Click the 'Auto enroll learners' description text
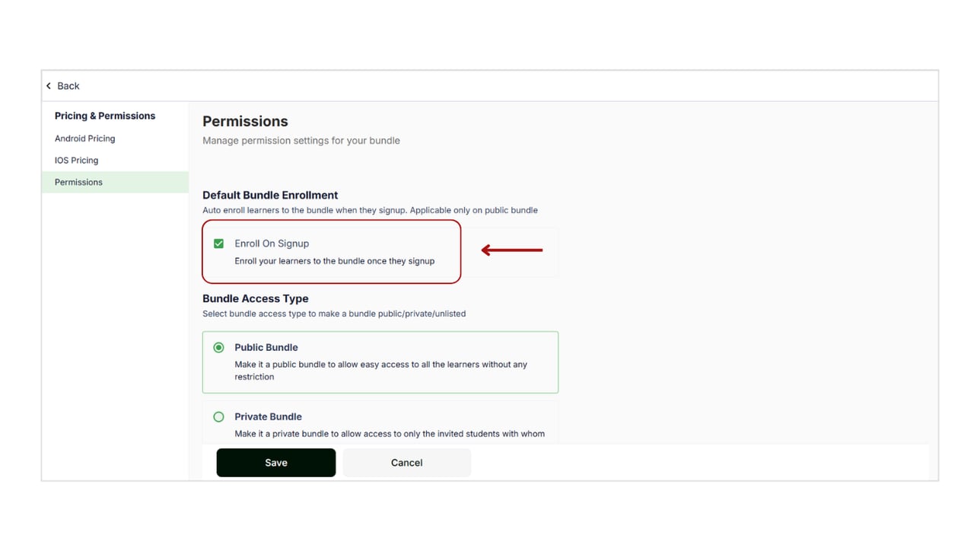This screenshot has width=980, height=551. [x=370, y=210]
